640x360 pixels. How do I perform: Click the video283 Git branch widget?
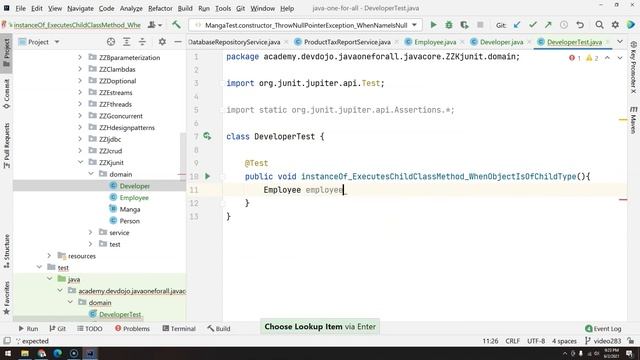tap(603, 341)
